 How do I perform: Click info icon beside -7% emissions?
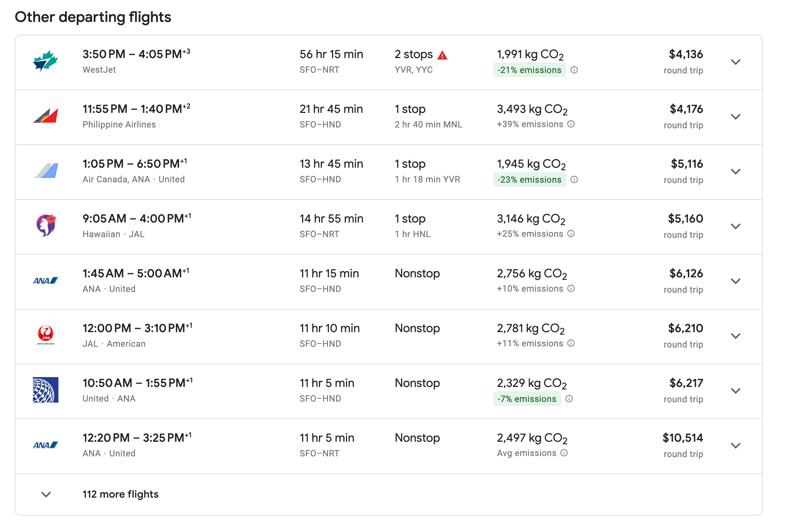(x=569, y=399)
